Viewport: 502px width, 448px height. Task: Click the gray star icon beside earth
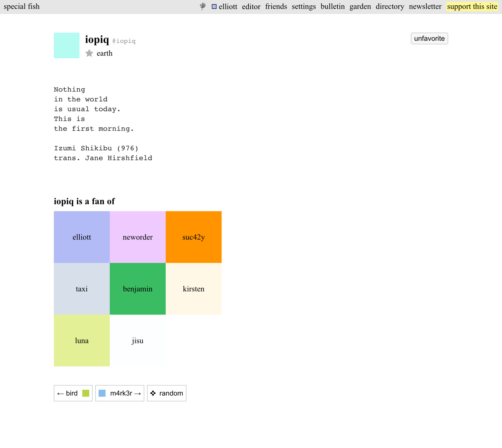coord(89,53)
